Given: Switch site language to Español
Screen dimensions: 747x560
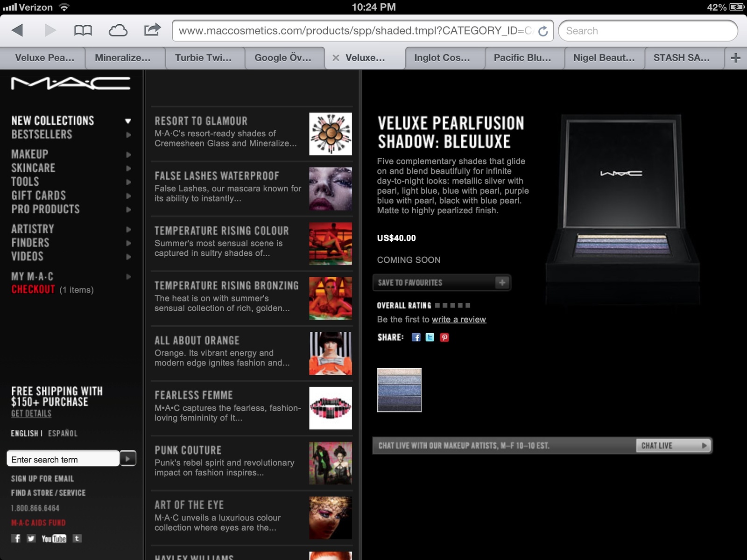Looking at the screenshot, I should (63, 434).
